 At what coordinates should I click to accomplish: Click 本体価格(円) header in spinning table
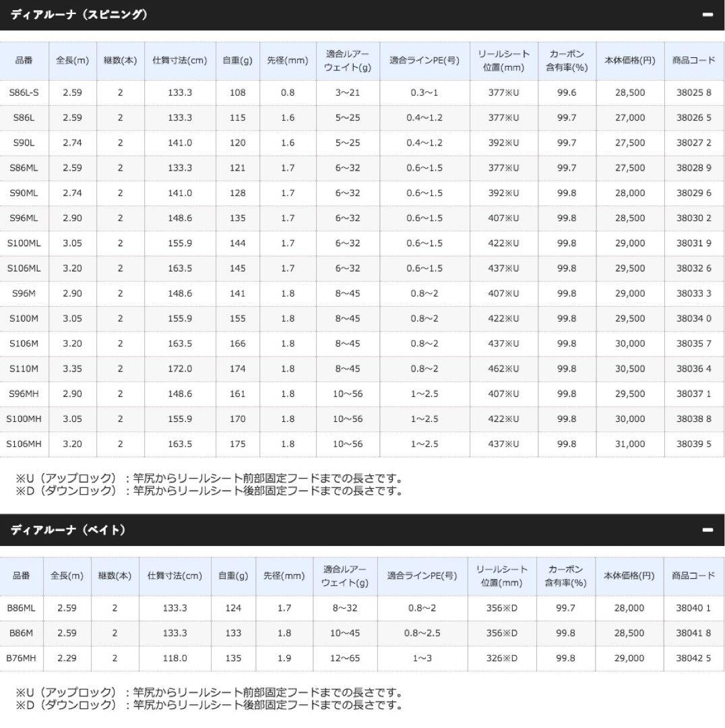(629, 60)
